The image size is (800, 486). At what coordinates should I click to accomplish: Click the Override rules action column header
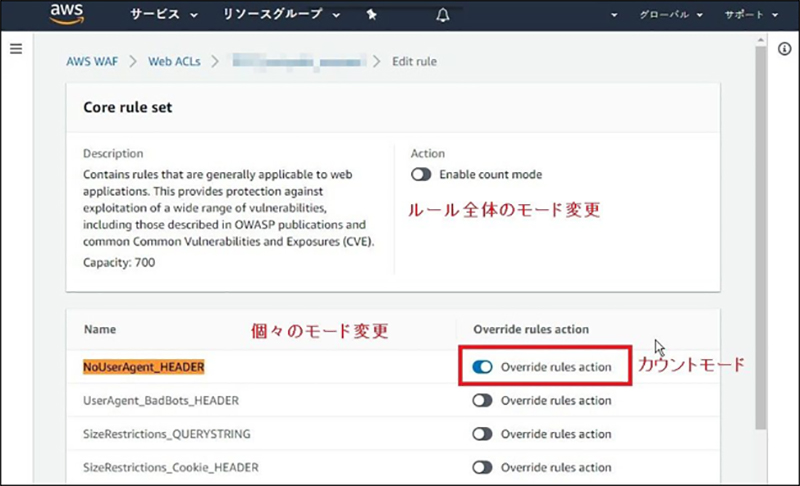[x=531, y=329]
